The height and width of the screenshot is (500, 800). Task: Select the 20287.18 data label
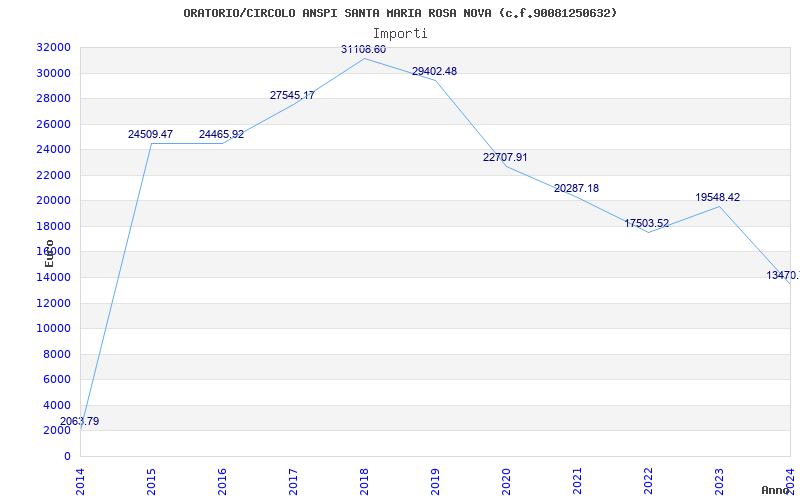pos(577,188)
